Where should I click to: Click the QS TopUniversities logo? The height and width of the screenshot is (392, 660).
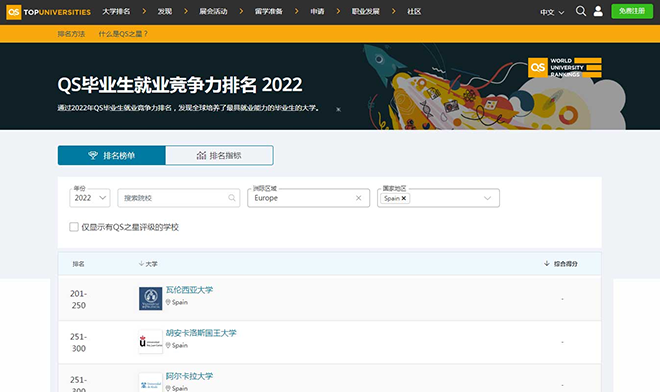(x=48, y=12)
